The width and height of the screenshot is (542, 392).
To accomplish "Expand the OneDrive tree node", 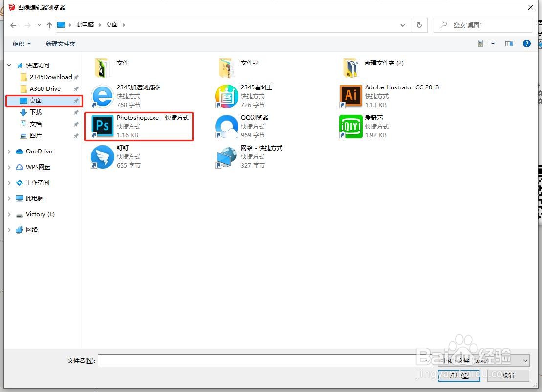I will (x=9, y=152).
